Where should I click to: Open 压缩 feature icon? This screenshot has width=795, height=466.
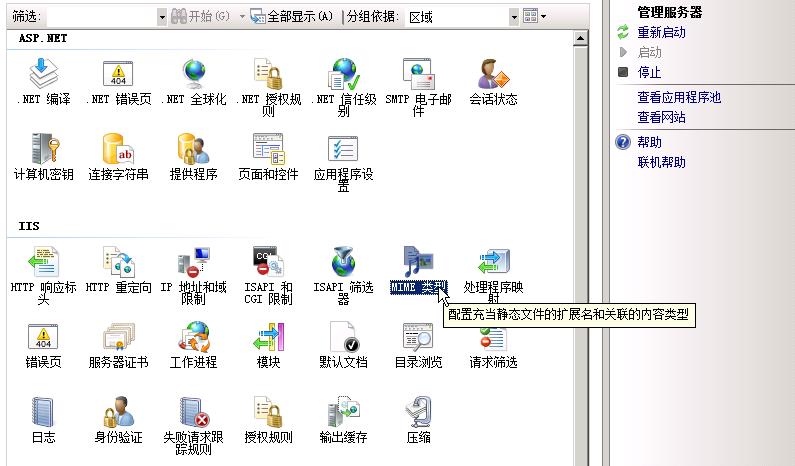pos(418,420)
